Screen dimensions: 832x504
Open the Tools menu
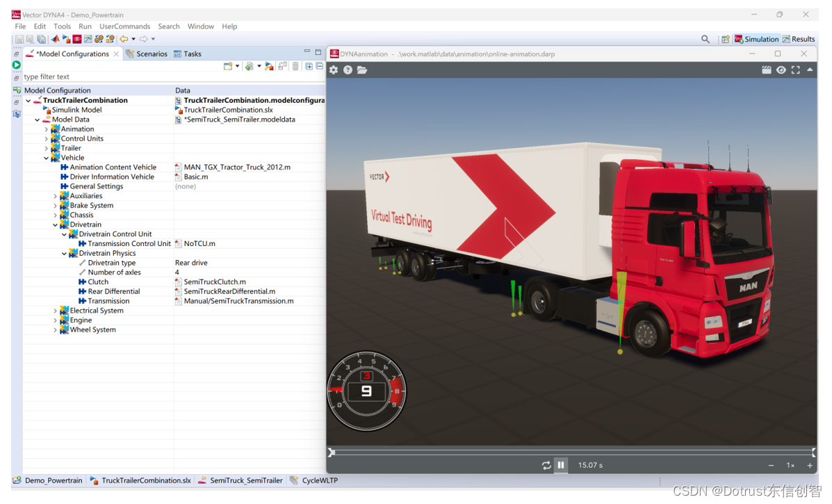(62, 26)
